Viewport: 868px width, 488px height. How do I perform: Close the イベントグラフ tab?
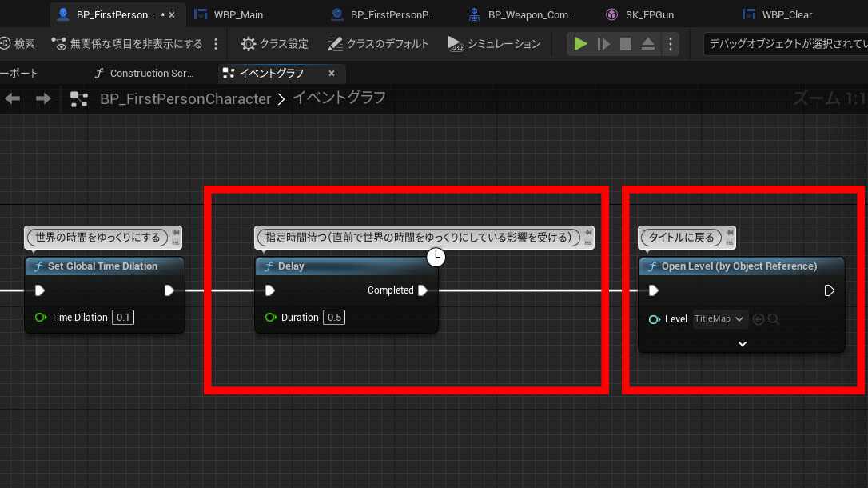click(x=332, y=74)
